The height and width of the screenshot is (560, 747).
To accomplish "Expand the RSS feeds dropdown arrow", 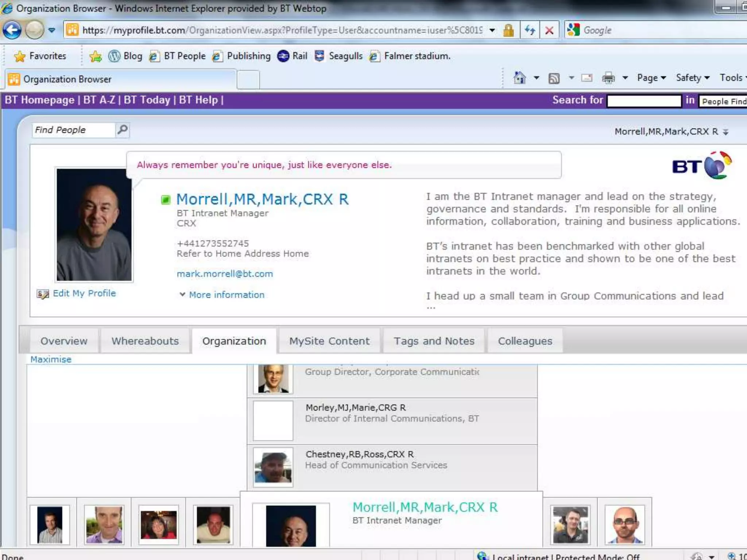I will 572,78.
